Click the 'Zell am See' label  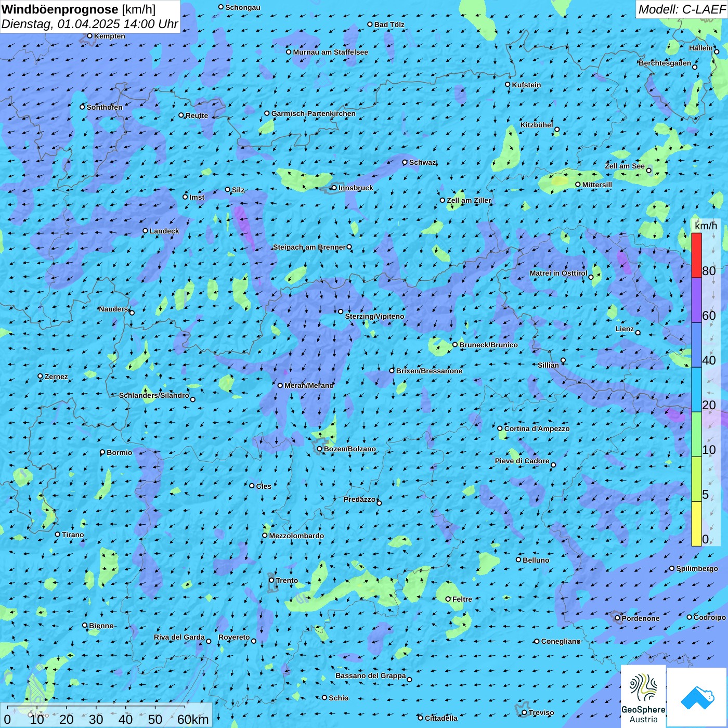[x=625, y=166]
